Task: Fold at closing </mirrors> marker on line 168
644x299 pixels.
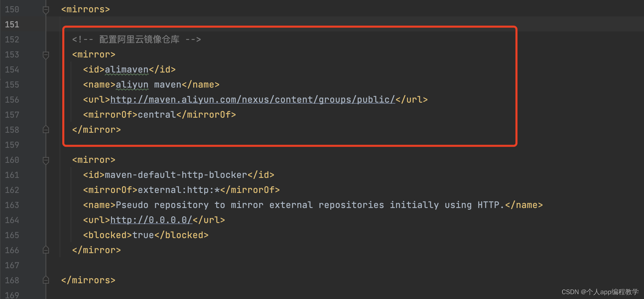Action: (46, 280)
